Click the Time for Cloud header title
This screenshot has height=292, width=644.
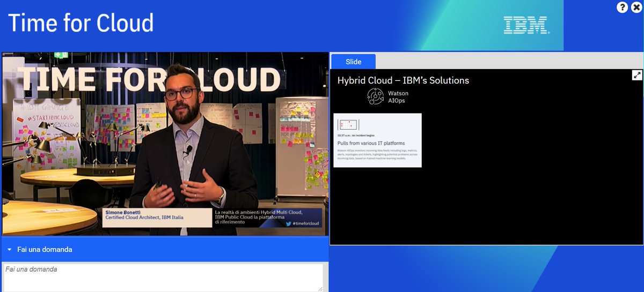pyautogui.click(x=80, y=23)
